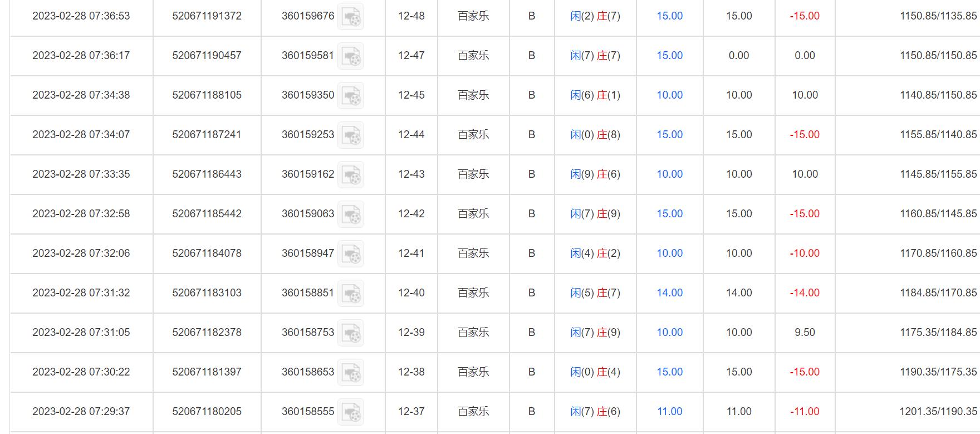Select order number 520671191372

(x=207, y=16)
